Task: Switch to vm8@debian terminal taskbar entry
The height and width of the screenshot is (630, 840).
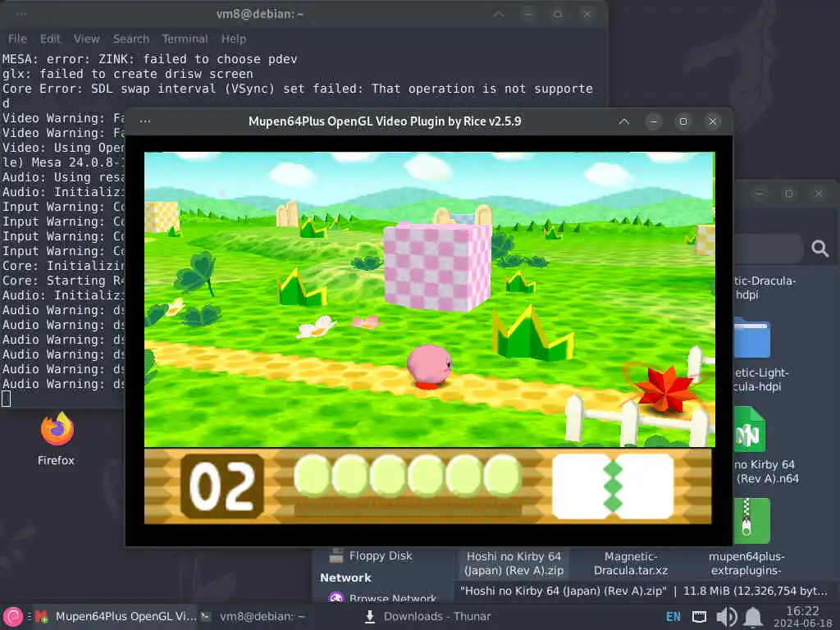Action: tap(253, 616)
